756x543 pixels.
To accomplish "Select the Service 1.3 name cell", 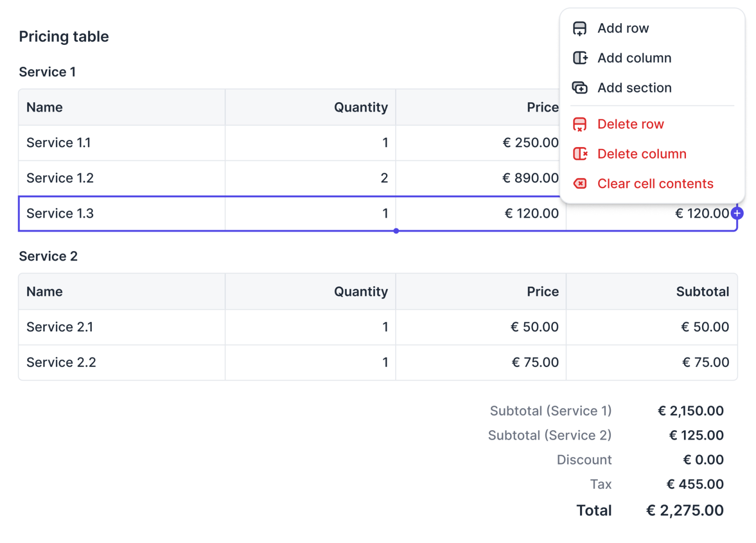I will [122, 214].
